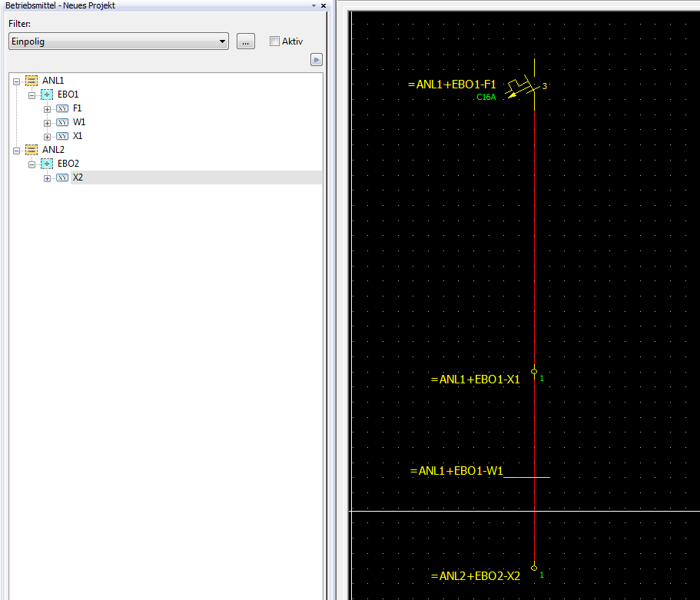700x600 pixels.
Task: Open filter settings with the ... button
Action: point(246,41)
